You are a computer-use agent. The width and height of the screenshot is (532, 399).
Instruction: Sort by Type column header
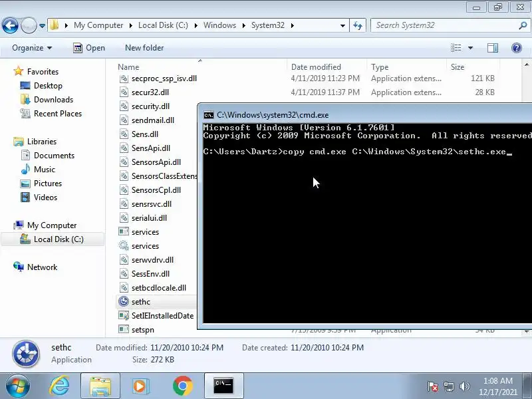pos(380,67)
